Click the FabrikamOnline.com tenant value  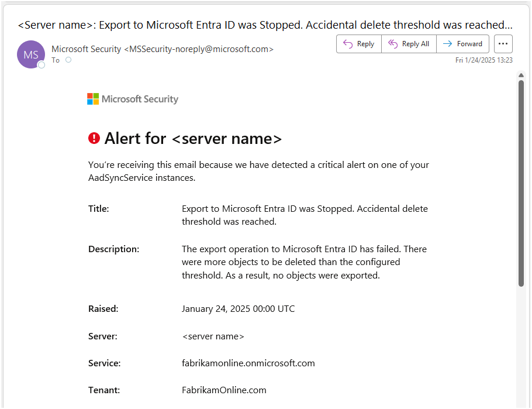tap(224, 390)
